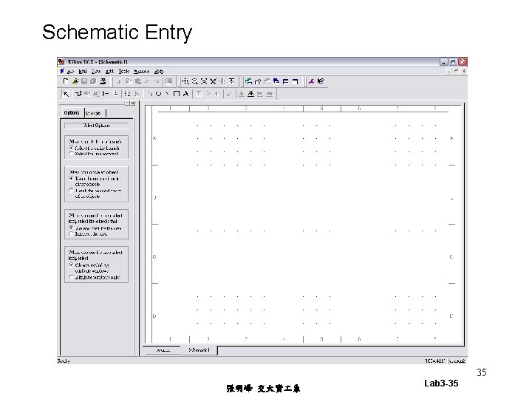Viewport: 532px width, 399px height.
Task: Switch to the Schematic1 bottom tab
Action: [199, 349]
